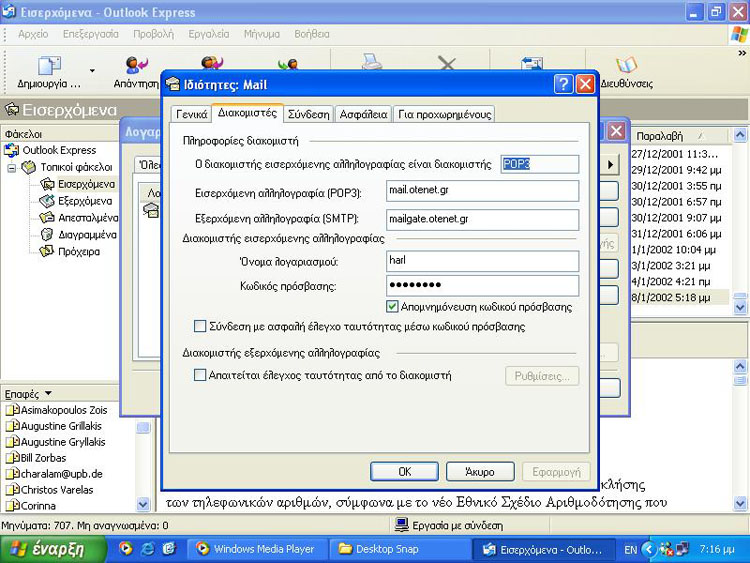The image size is (750, 563).
Task: Select contact Christos Varelas
Action: pos(56,490)
